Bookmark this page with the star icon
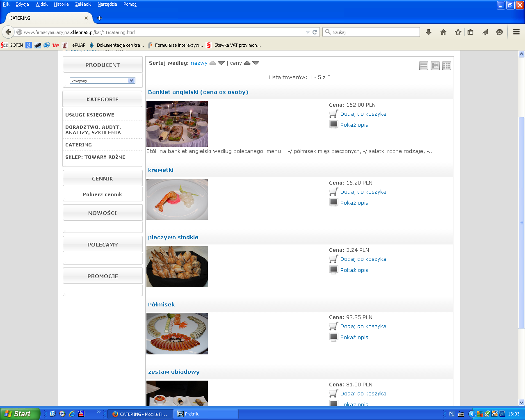 coord(458,32)
